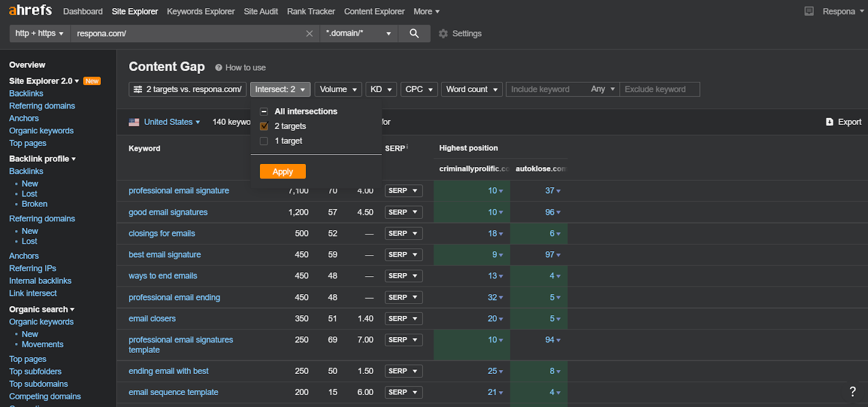Open SERP dropdown for email closers
The image size is (868, 407).
point(404,319)
